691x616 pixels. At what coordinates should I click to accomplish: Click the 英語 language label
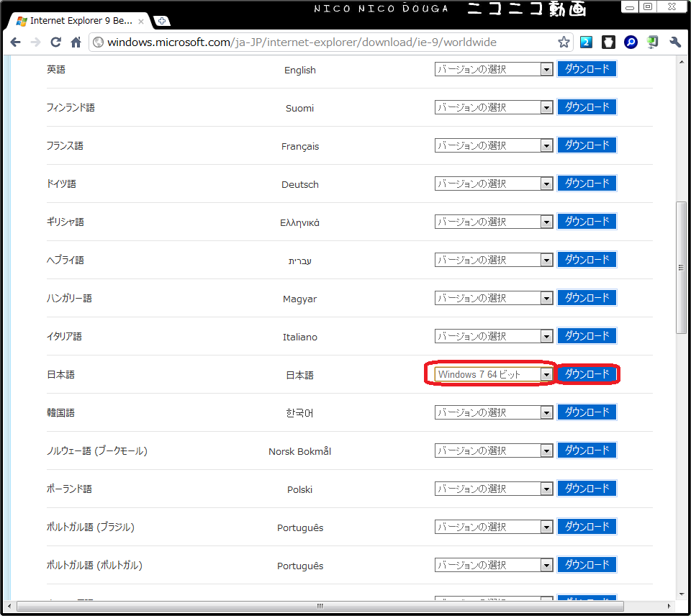(x=56, y=70)
